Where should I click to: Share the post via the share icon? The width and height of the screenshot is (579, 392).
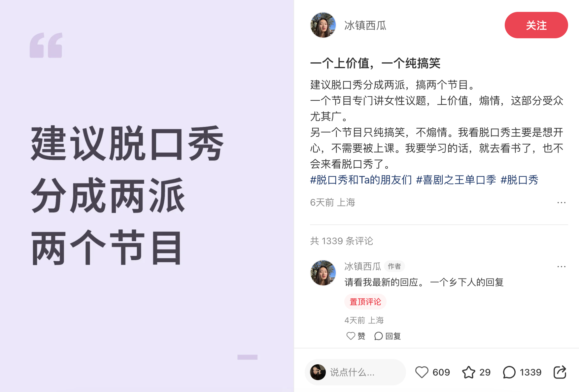pyautogui.click(x=560, y=372)
